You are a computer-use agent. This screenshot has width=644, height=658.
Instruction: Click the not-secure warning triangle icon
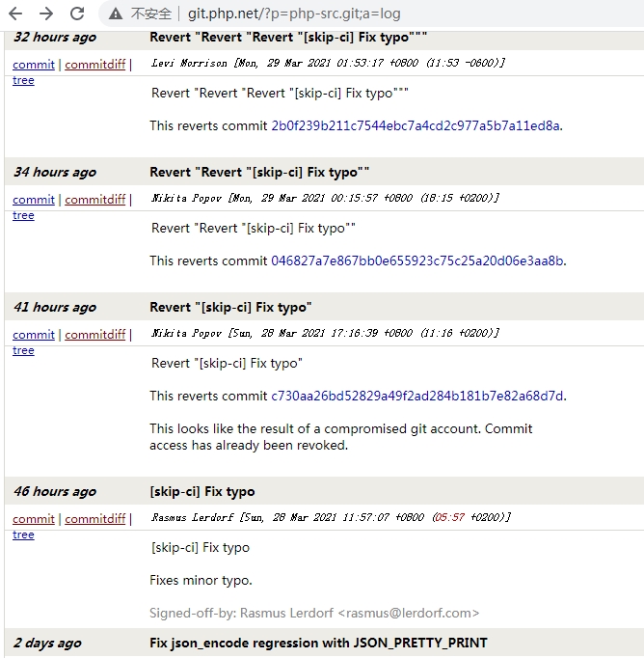click(x=116, y=14)
